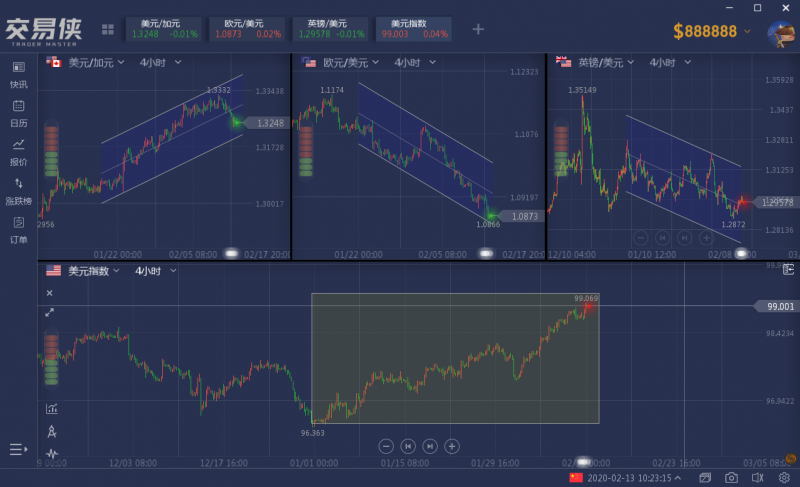Toggle the left sidebar expand button
The width and height of the screenshot is (800, 487).
18,449
